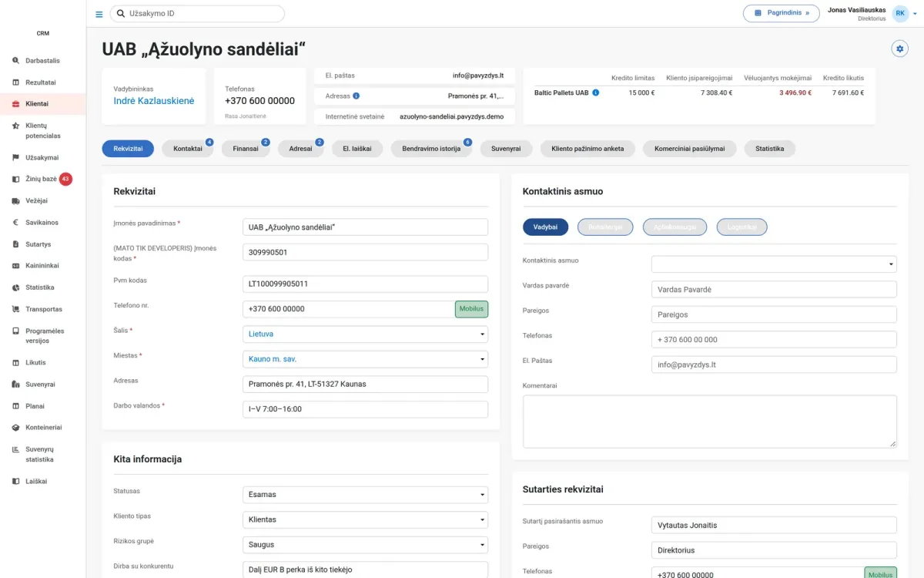
Task: Open the Miestas dropdown showing Kauno m. sav.
Action: 365,359
